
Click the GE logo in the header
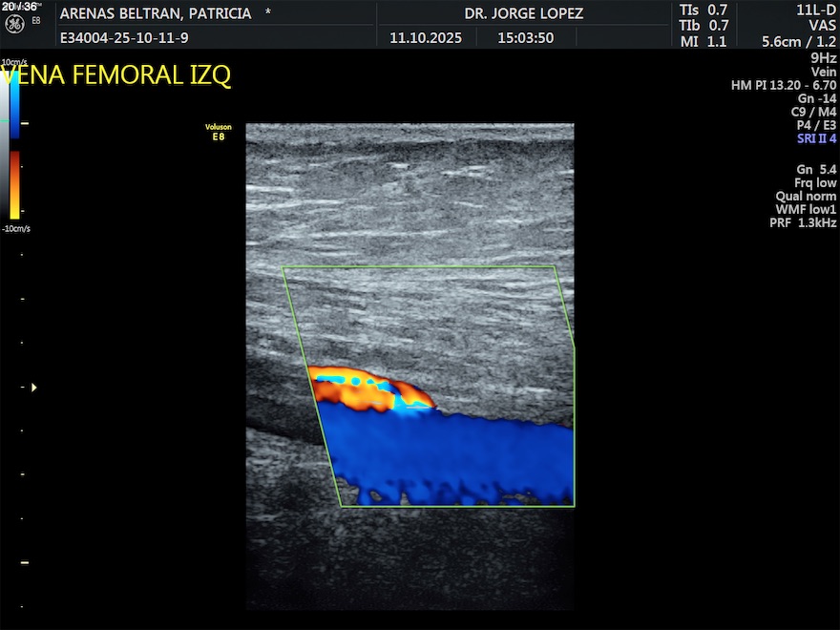pyautogui.click(x=14, y=24)
